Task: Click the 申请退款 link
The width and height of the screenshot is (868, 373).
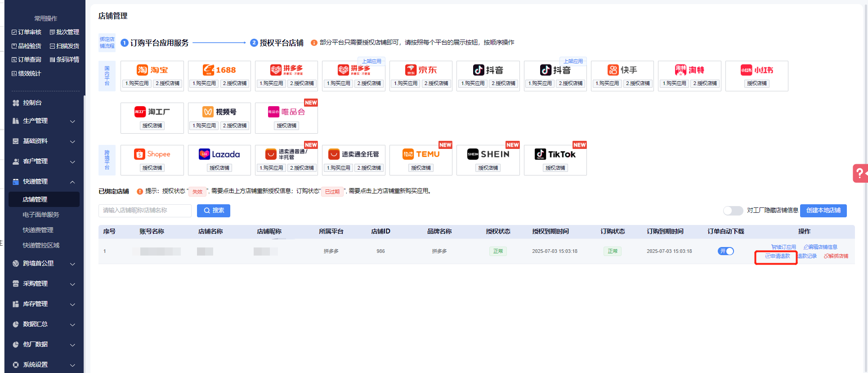Action: pos(778,256)
